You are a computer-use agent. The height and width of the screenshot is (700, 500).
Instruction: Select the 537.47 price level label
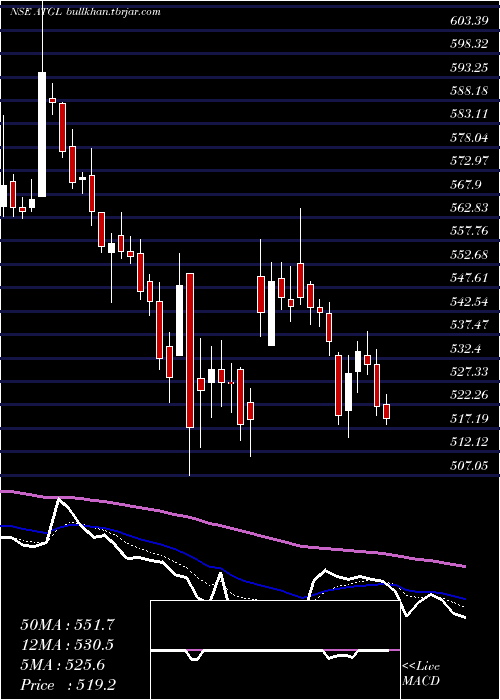click(x=469, y=325)
